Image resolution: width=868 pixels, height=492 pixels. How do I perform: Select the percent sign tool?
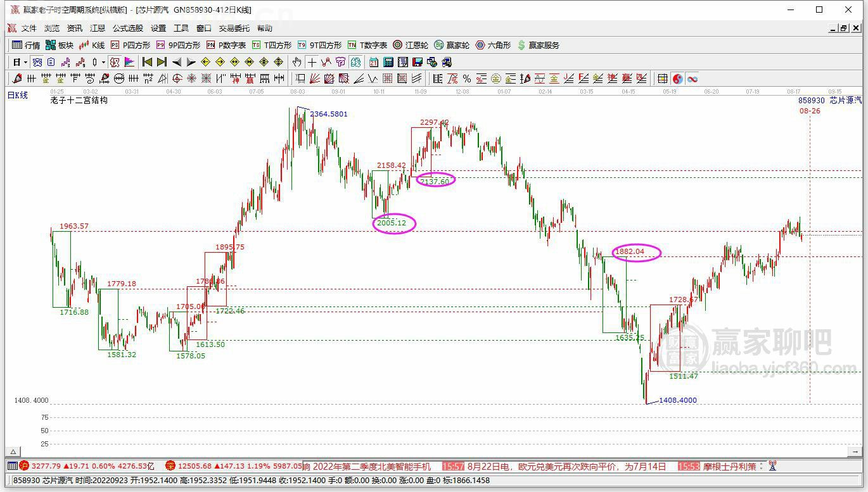pyautogui.click(x=467, y=79)
